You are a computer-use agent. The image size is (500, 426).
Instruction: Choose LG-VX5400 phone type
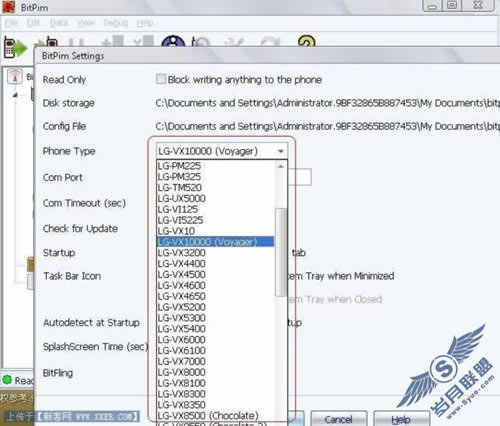pyautogui.click(x=215, y=329)
